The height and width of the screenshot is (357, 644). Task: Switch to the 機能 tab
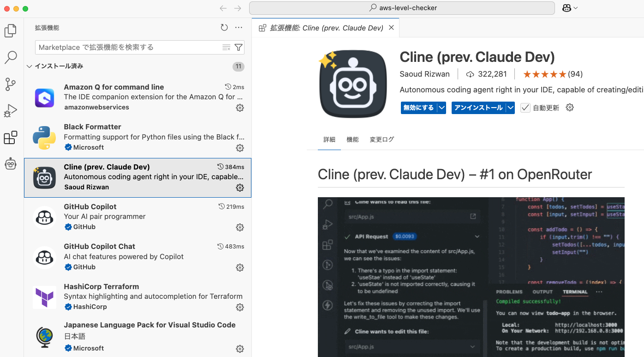(x=352, y=139)
